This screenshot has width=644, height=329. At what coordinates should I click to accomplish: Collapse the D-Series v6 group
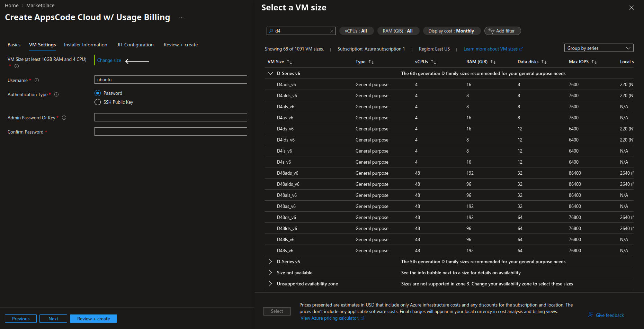click(270, 73)
